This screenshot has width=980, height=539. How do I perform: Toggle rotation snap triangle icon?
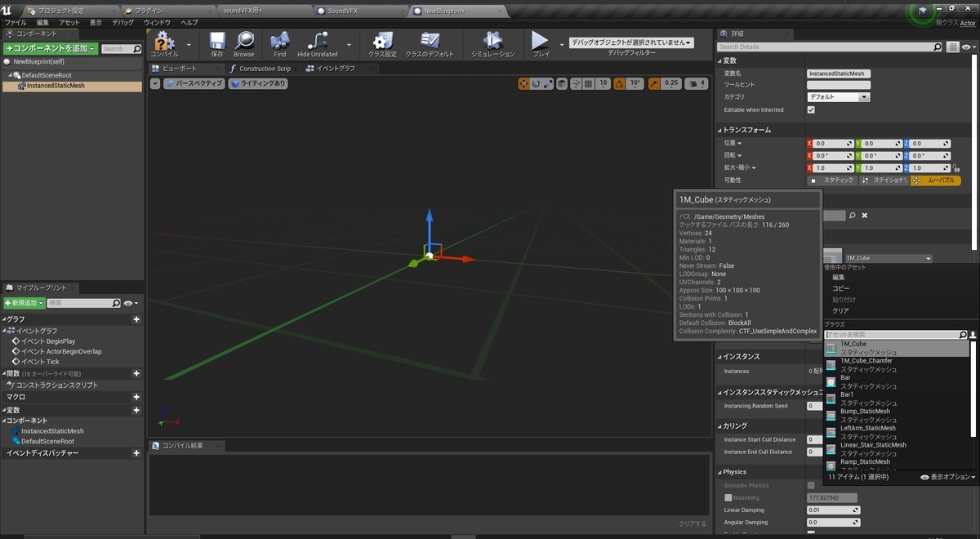(x=620, y=83)
